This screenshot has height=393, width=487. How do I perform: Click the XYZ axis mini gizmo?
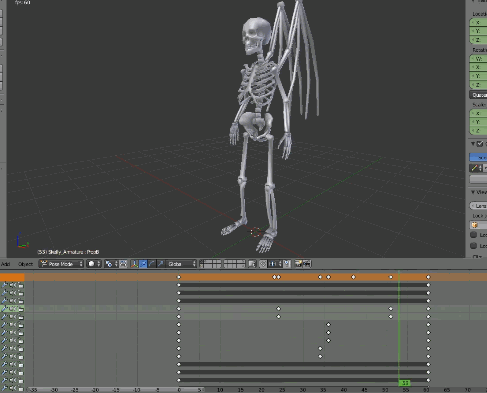point(22,240)
